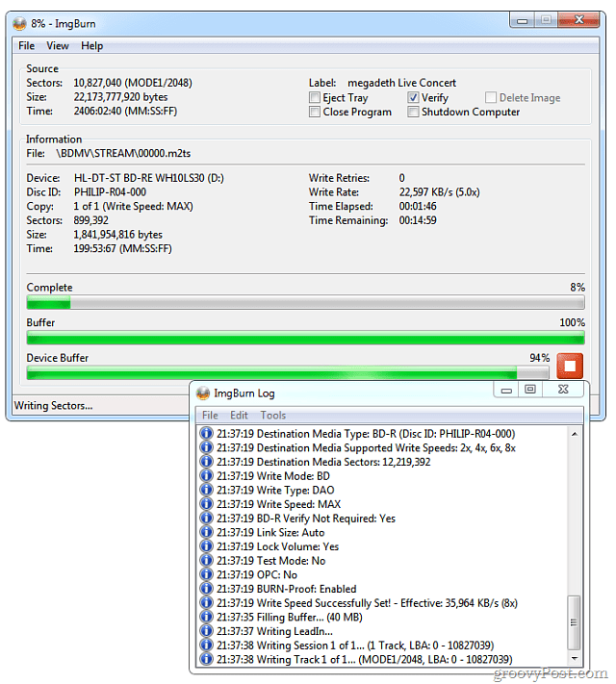Open the File menu in ImgBurn main window
The height and width of the screenshot is (684, 616).
click(x=27, y=46)
